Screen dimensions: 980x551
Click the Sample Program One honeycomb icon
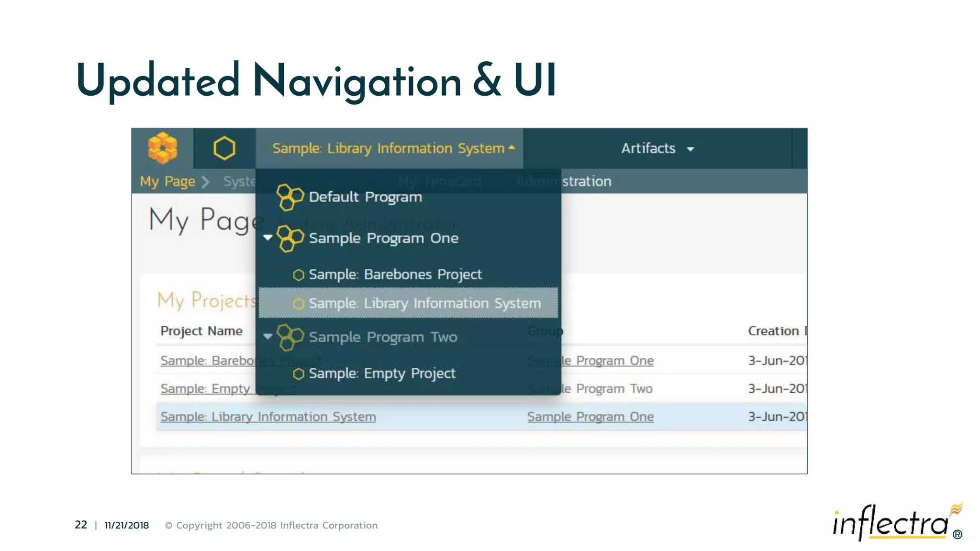(290, 238)
